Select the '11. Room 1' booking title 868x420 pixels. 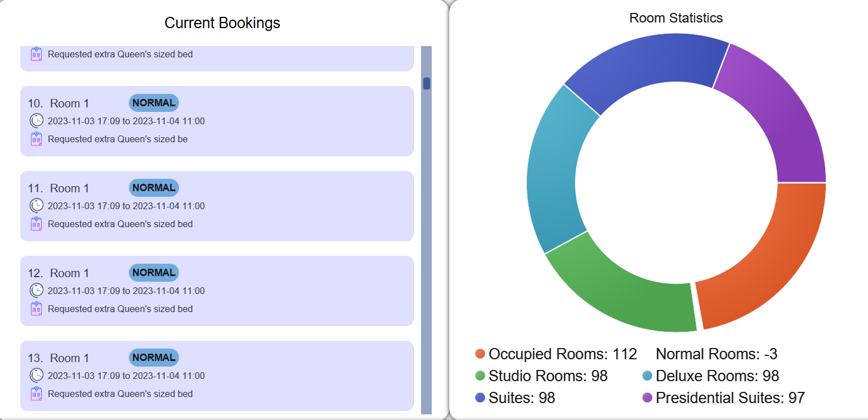point(59,188)
